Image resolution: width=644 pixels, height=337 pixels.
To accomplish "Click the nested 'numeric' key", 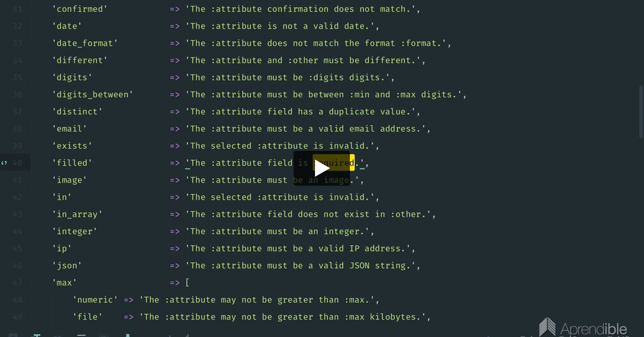I will (95, 301).
